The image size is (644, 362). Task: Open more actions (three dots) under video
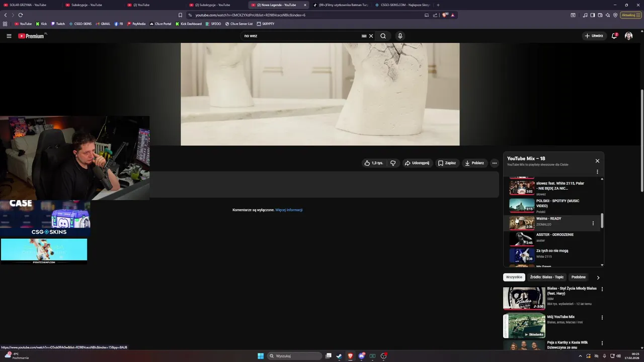(x=495, y=163)
